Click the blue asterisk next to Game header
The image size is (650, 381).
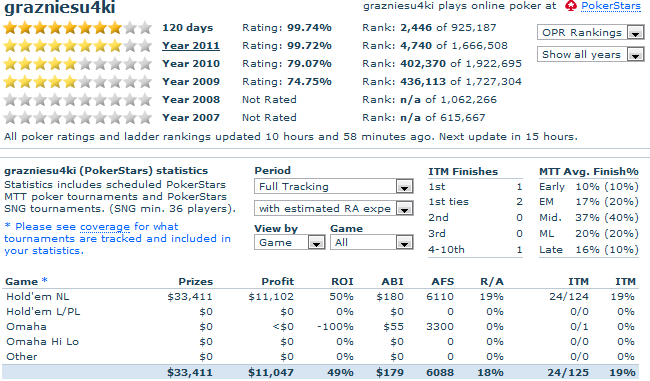[x=44, y=280]
